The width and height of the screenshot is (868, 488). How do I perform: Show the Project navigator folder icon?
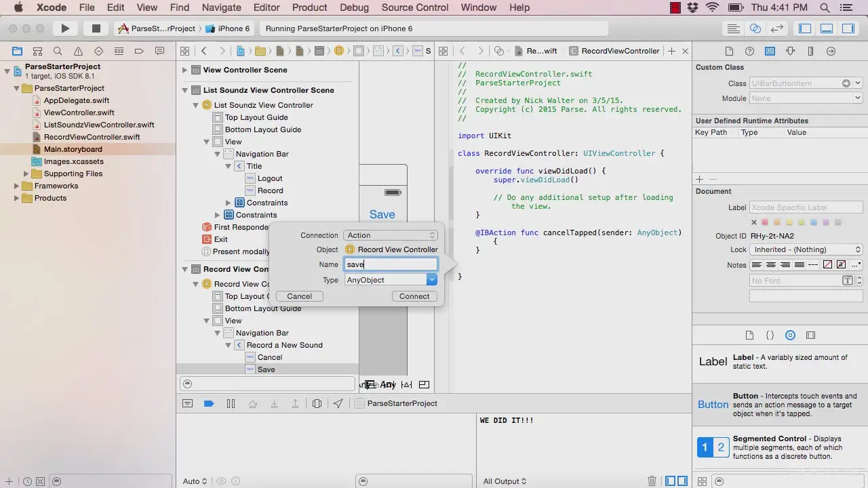[x=18, y=51]
